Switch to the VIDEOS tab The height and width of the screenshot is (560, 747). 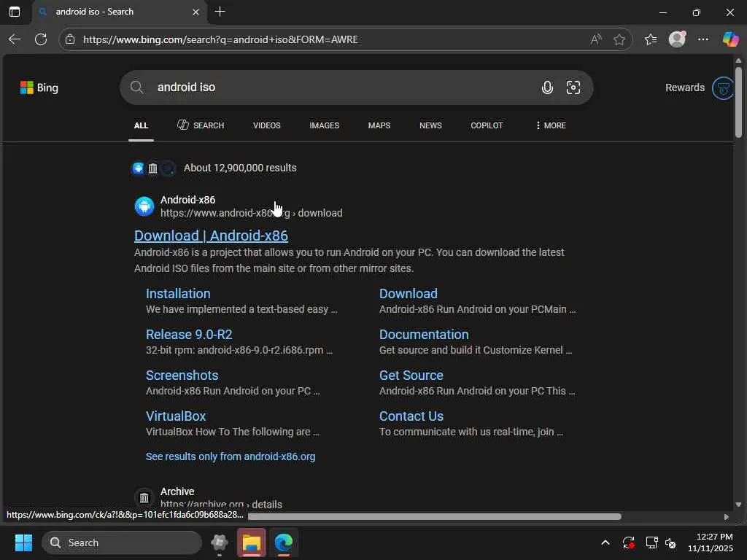click(x=267, y=125)
